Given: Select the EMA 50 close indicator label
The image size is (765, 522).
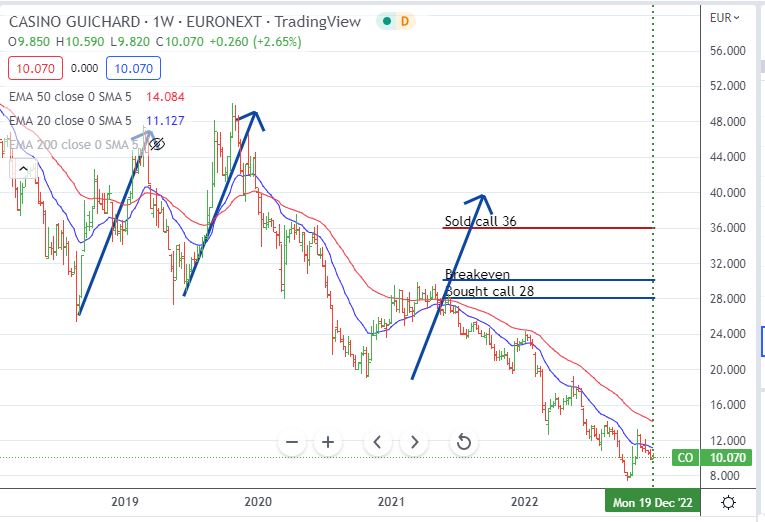Looking at the screenshot, I should click(70, 97).
